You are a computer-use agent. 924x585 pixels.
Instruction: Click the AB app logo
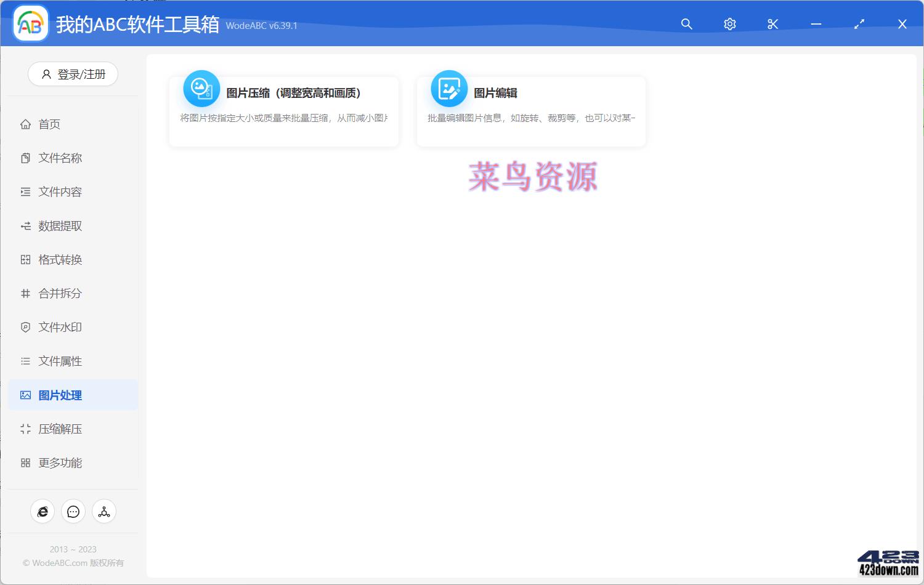(30, 25)
